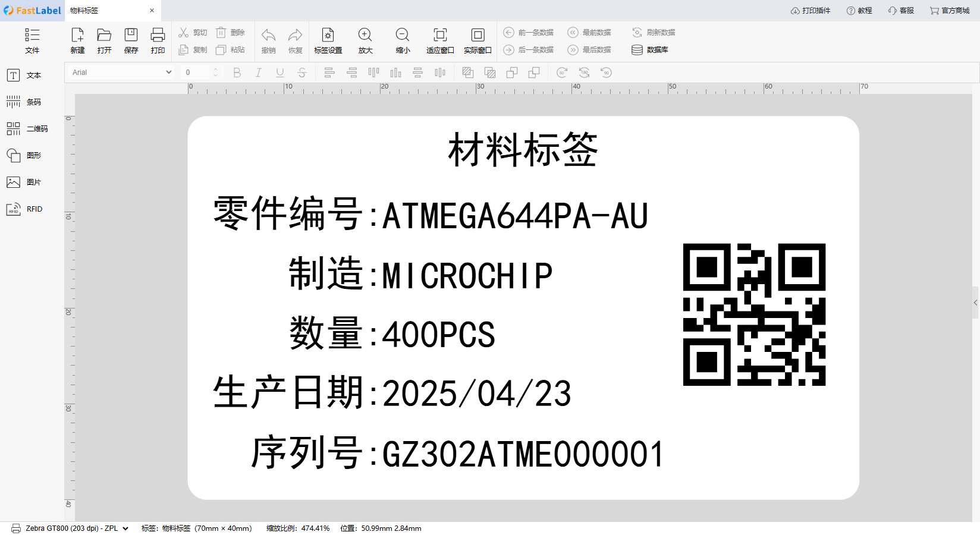Undo with the 撤销 arrow
The height and width of the screenshot is (535, 980).
[x=268, y=41]
